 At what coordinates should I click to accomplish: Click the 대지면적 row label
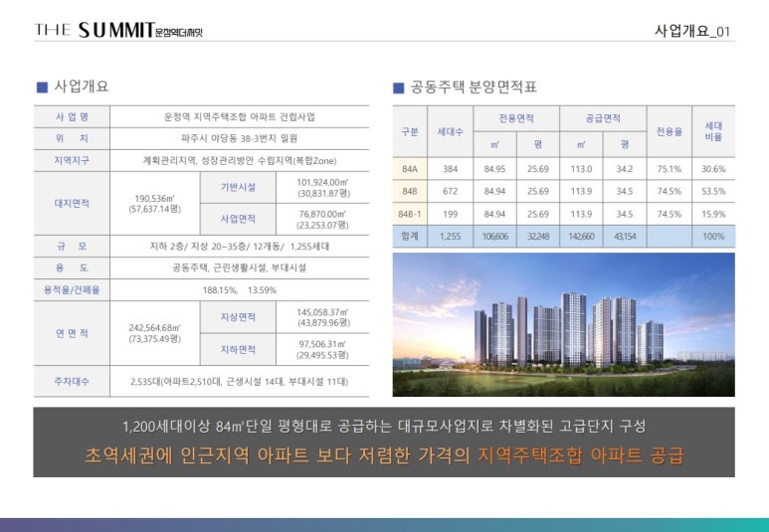click(x=72, y=203)
